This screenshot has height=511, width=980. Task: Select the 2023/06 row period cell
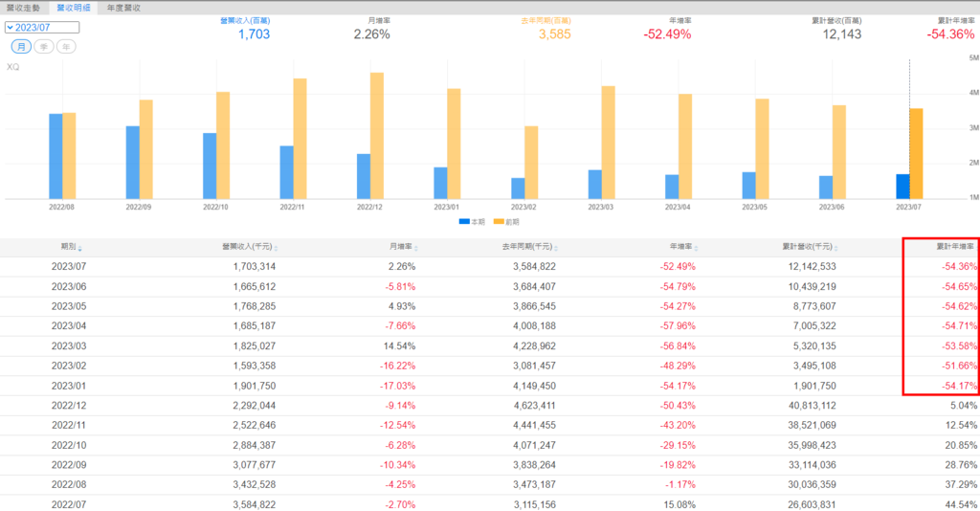69,286
